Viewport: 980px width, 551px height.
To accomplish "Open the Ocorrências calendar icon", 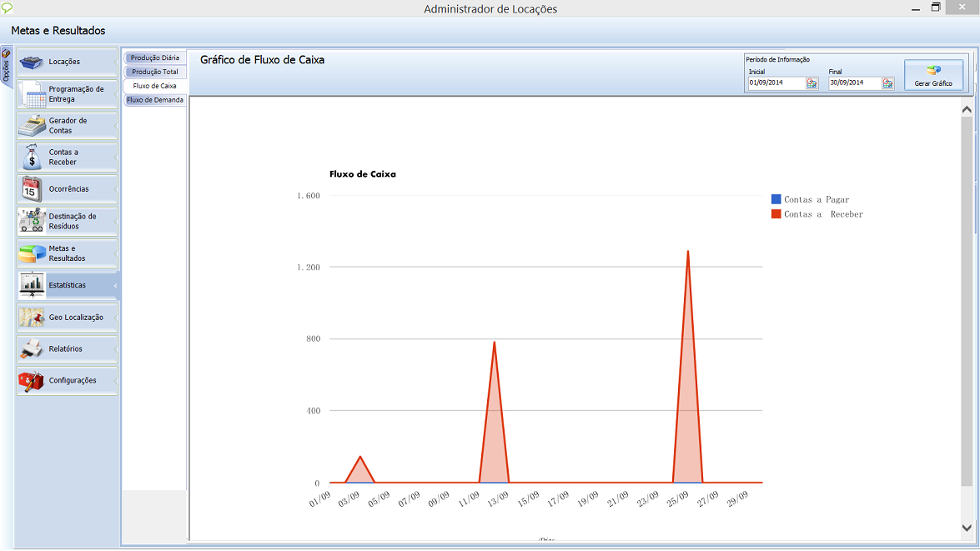I will 32,189.
